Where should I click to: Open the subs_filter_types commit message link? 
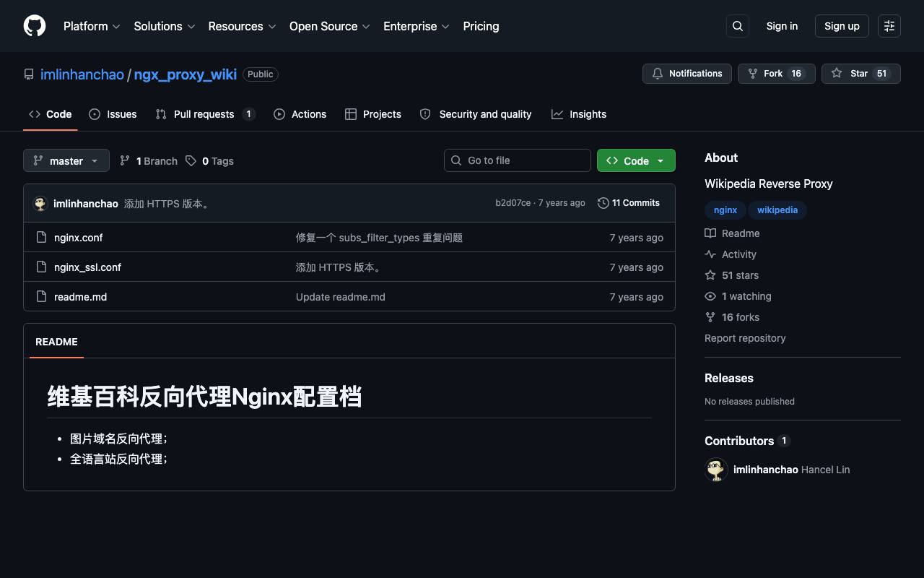379,238
